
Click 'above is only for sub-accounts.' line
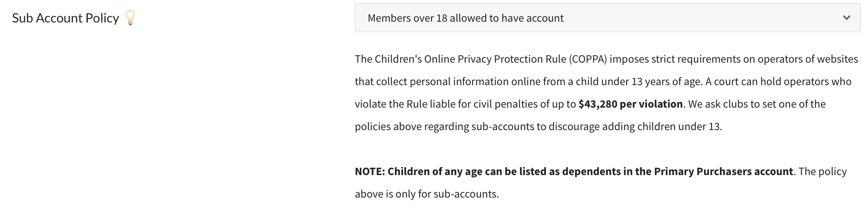427,194
